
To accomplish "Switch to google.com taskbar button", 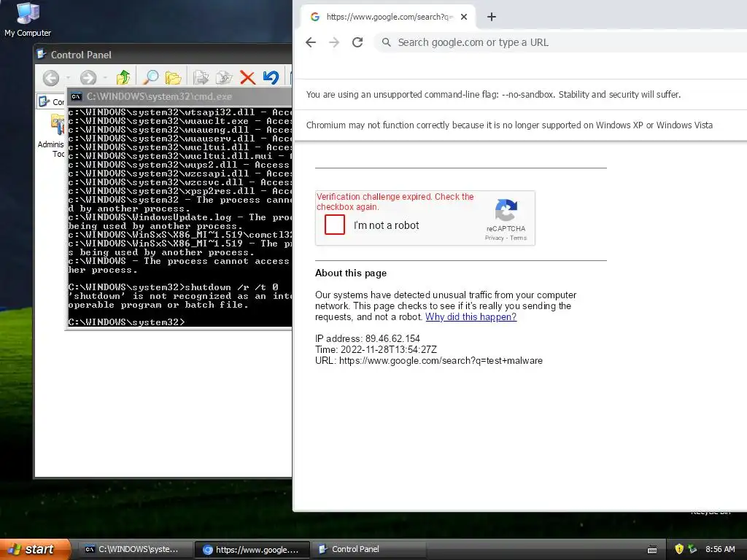I will point(252,550).
